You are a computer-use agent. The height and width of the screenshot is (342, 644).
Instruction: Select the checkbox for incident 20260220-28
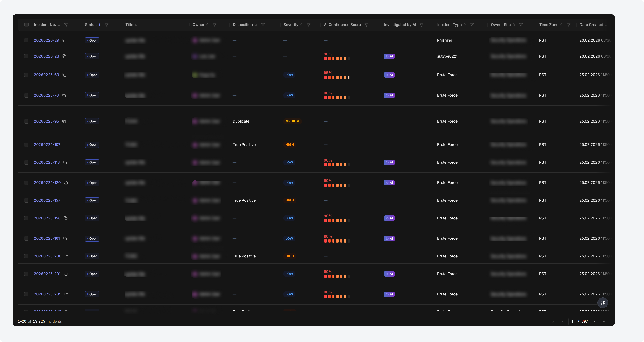[26, 56]
